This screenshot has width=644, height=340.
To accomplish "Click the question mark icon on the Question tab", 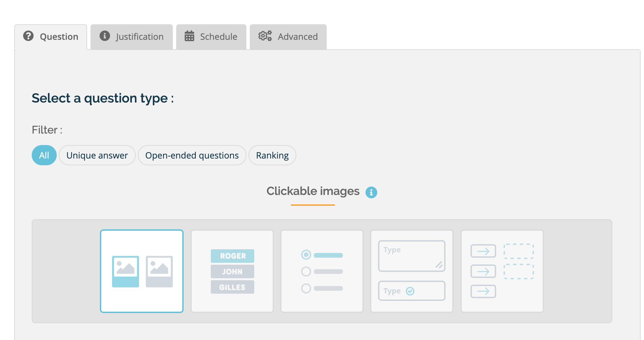I will [x=28, y=36].
